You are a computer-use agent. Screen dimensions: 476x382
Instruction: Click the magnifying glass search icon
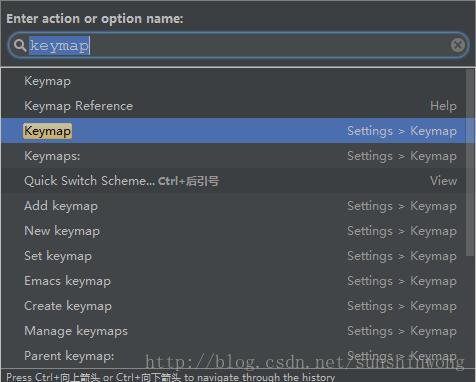point(20,45)
